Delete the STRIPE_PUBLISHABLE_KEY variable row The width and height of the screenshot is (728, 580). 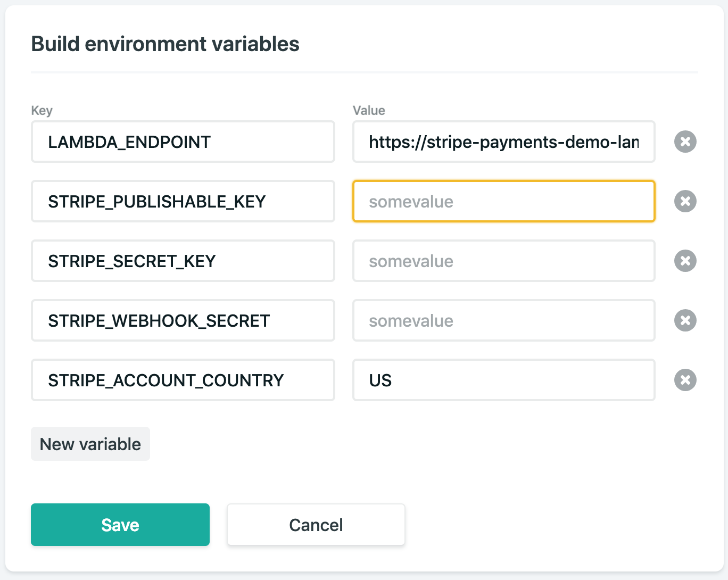685,201
